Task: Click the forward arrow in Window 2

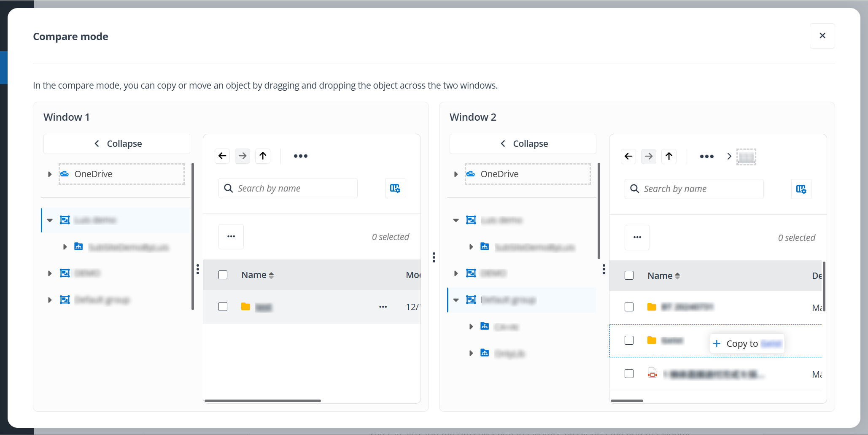Action: click(649, 157)
